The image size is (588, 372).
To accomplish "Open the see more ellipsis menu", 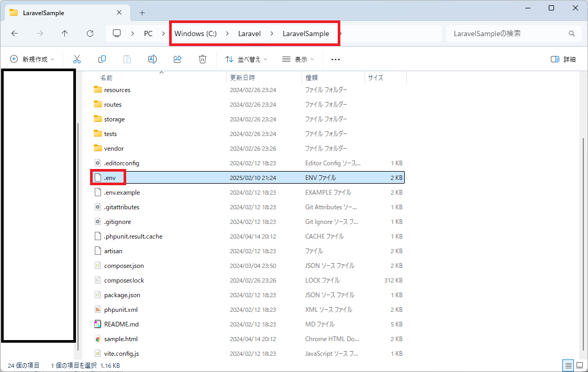I will click(335, 59).
